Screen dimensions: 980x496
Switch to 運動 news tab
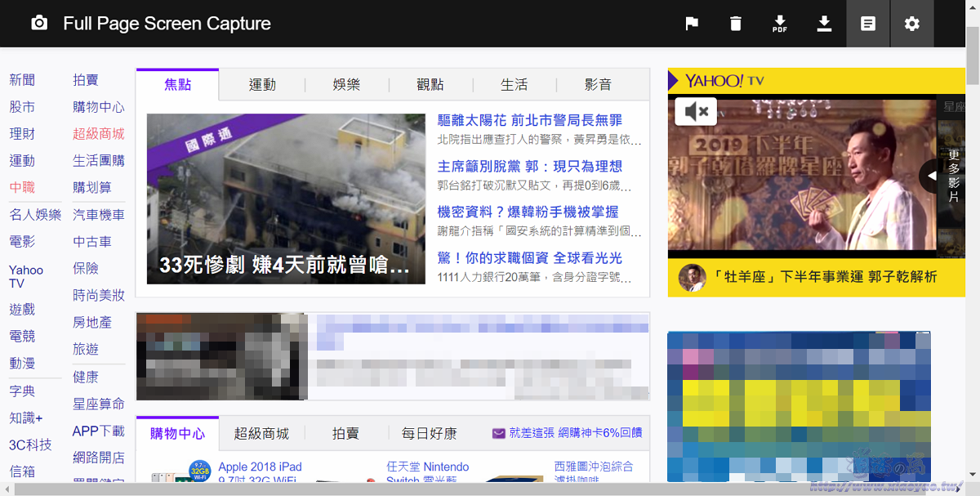(262, 85)
